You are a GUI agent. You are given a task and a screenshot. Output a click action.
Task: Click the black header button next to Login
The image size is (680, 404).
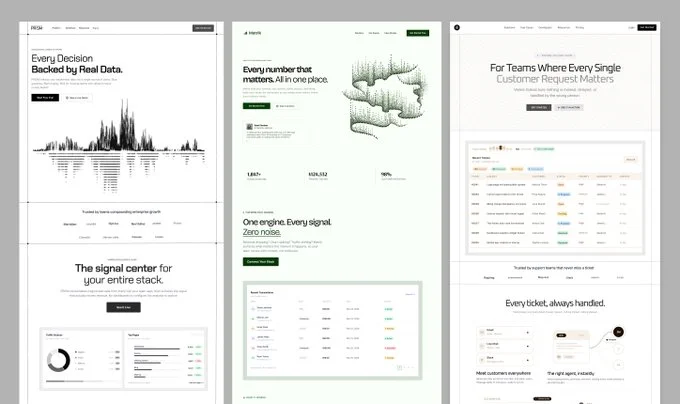tap(647, 27)
